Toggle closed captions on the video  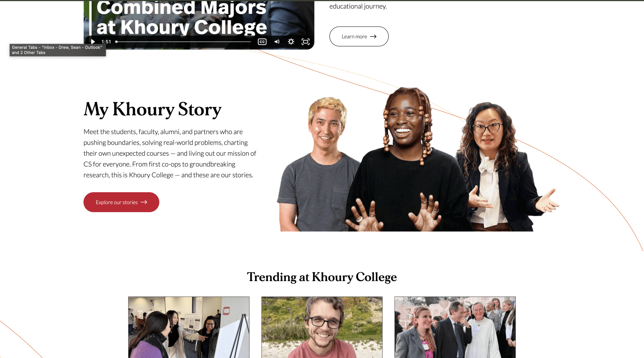(262, 42)
